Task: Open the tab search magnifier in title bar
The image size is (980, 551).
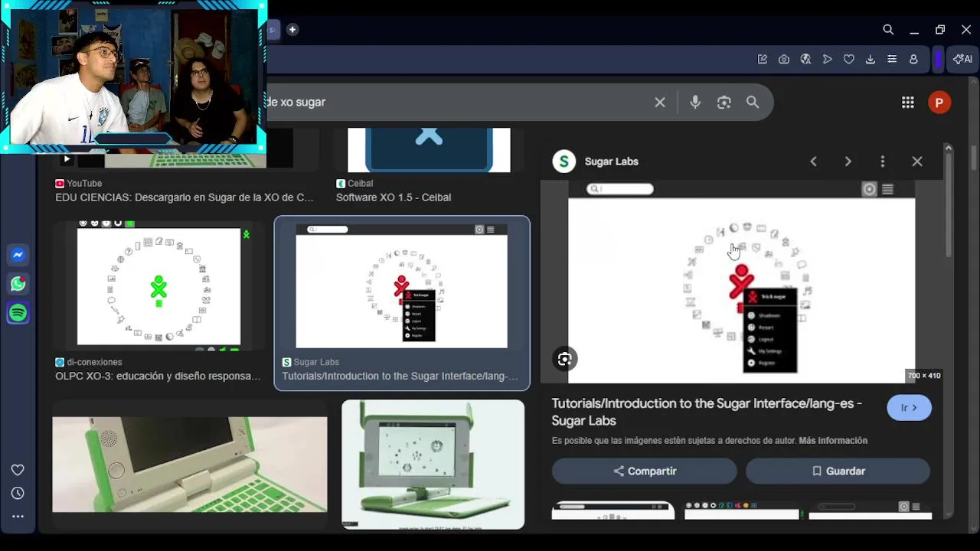Action: coord(888,30)
